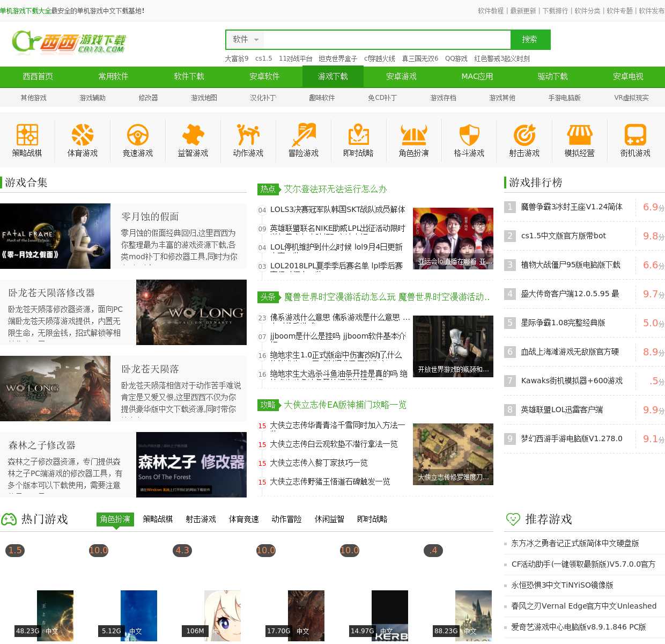
Task: Open the cs1.5中文版官方版带bot ranking link
Action: pyautogui.click(x=564, y=236)
